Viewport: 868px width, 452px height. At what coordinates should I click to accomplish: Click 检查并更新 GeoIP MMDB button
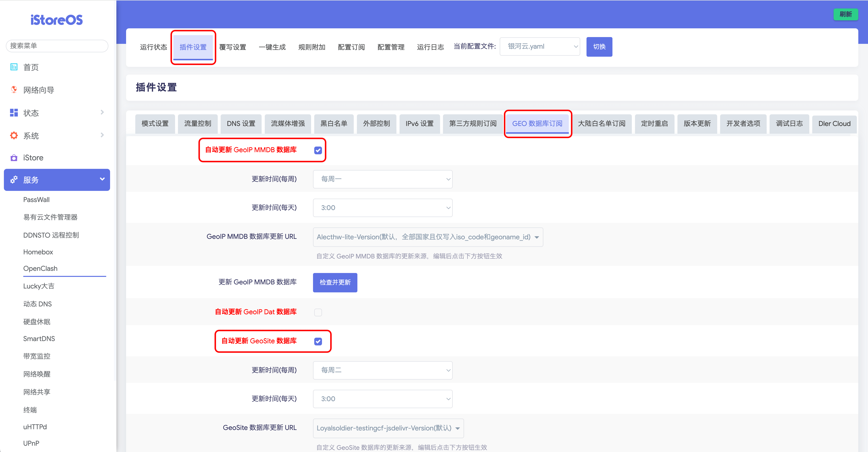click(335, 282)
